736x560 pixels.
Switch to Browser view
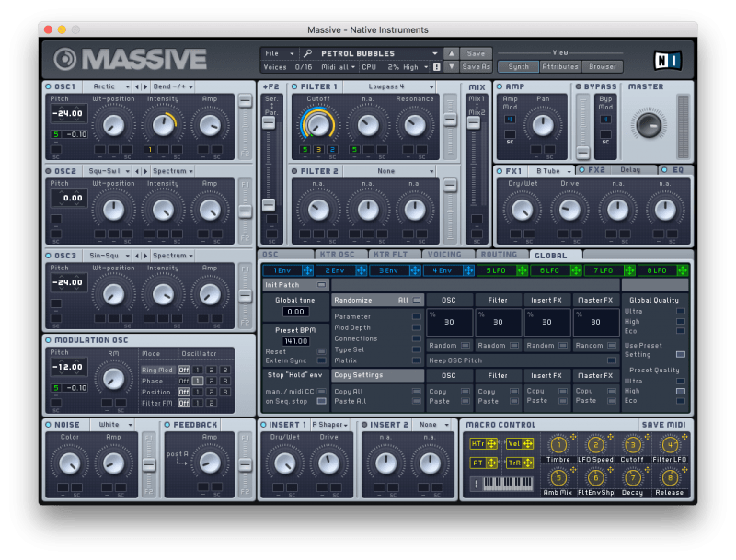click(603, 66)
